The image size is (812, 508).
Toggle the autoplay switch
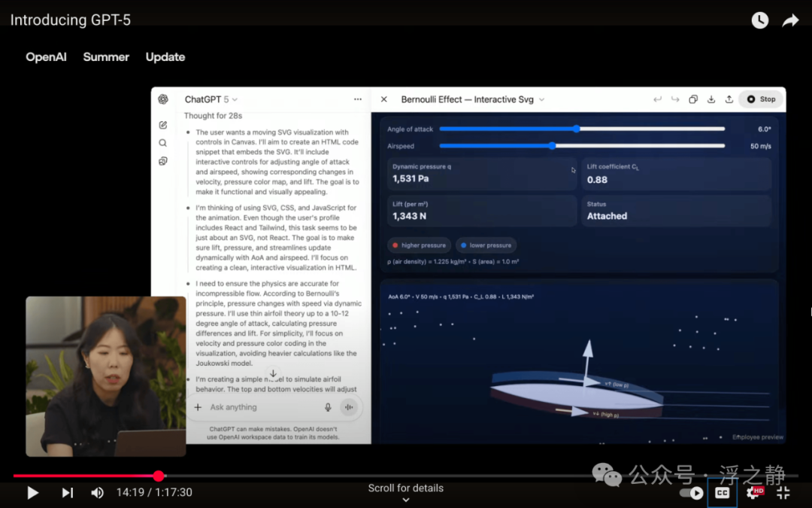(x=692, y=492)
